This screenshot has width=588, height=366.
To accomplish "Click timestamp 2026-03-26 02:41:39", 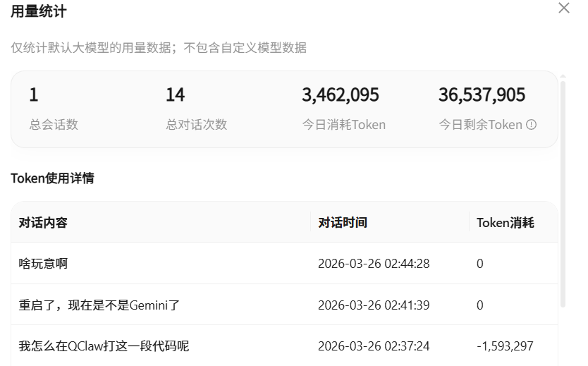I will 374,305.
